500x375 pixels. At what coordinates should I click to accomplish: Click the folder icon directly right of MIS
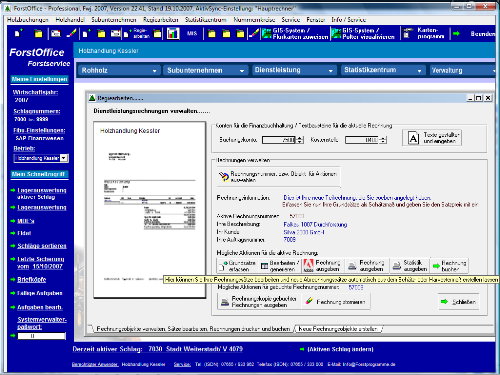point(211,34)
